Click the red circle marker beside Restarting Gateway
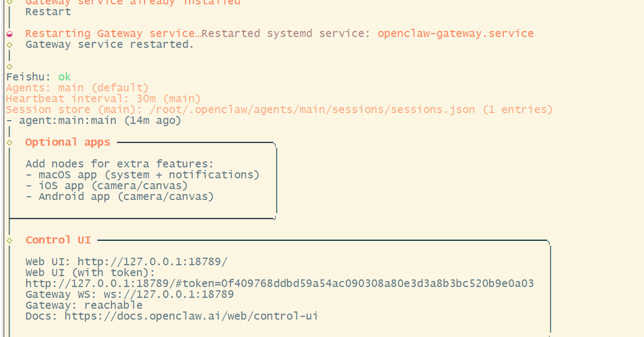 (x=9, y=34)
